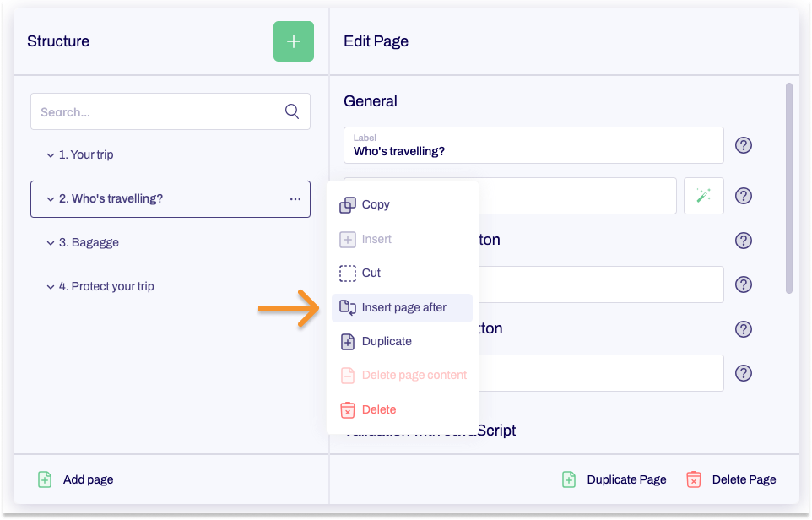
Task: Click into the Search field
Action: pyautogui.click(x=171, y=111)
